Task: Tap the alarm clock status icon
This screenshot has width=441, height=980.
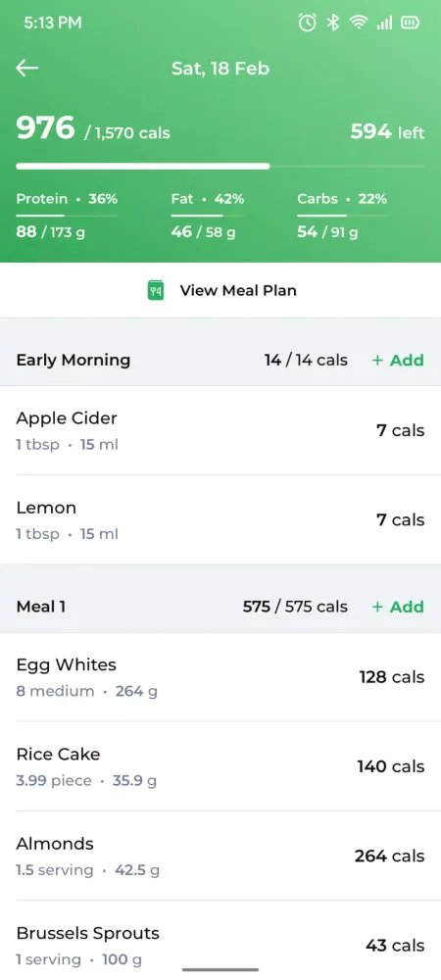Action: click(307, 24)
